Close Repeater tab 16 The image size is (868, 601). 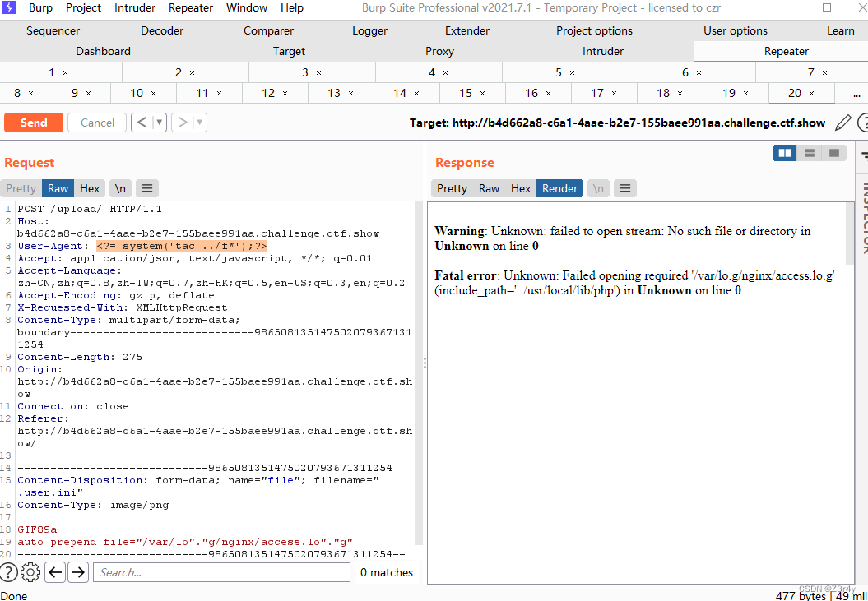point(548,94)
